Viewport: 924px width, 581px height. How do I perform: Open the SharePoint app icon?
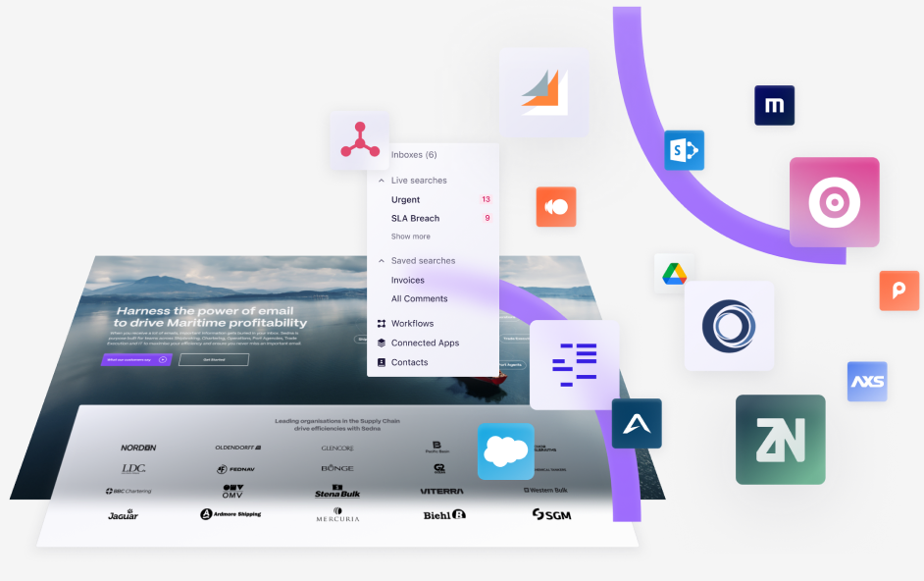[684, 150]
